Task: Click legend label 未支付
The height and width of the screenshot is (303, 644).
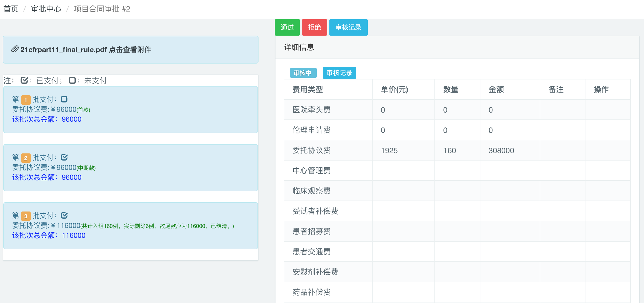Action: coord(95,81)
